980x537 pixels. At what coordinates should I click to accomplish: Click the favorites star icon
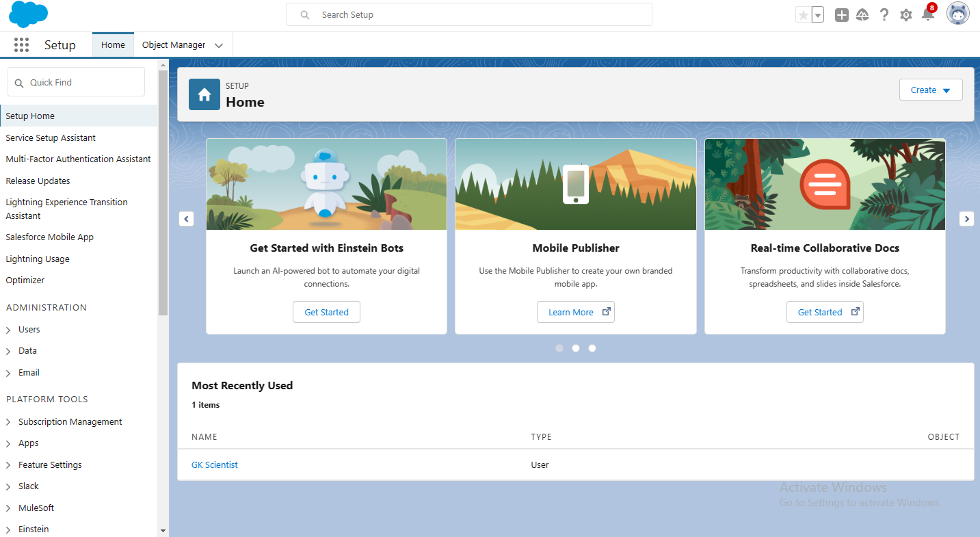click(803, 15)
